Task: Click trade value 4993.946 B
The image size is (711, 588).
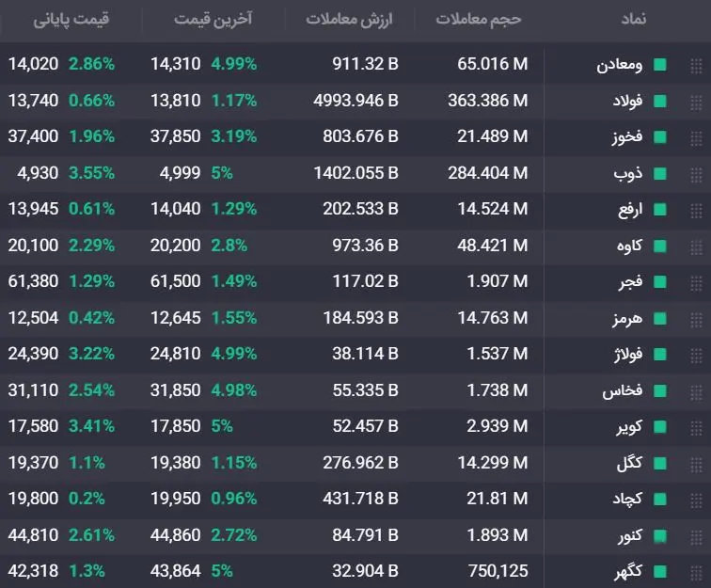Action: pos(355,101)
